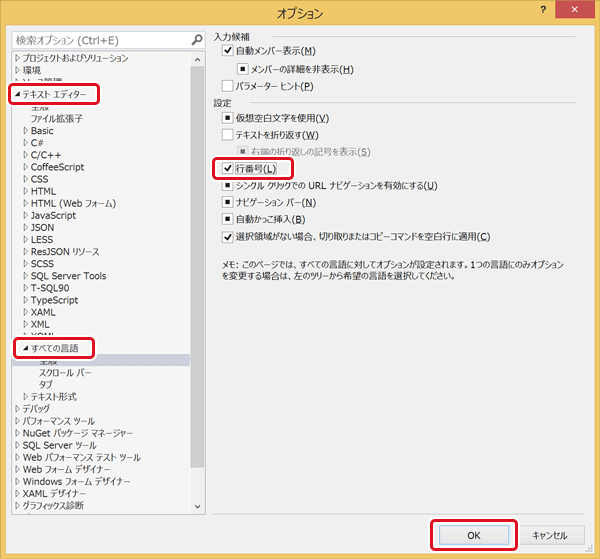Select XAML デザイナー tree item
Screen dimensions: 600x559
(54, 493)
